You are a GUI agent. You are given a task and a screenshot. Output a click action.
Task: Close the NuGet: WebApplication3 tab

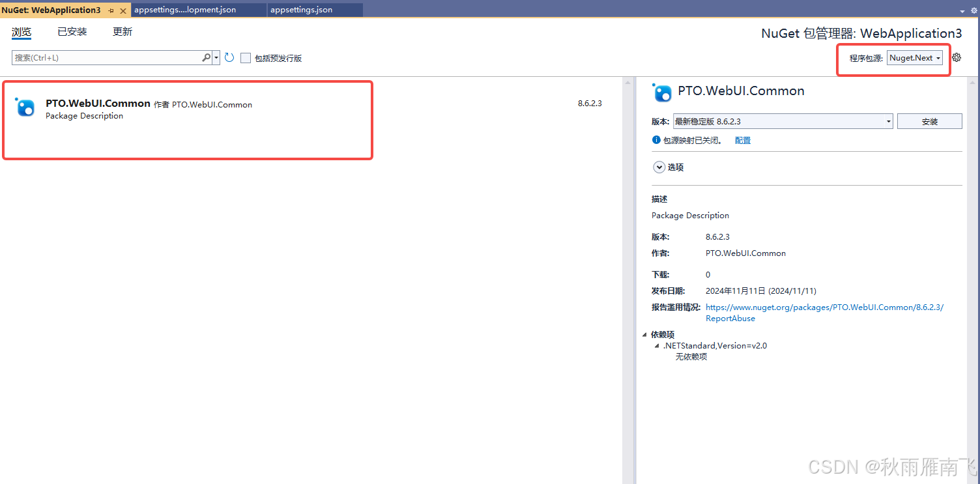(x=122, y=10)
